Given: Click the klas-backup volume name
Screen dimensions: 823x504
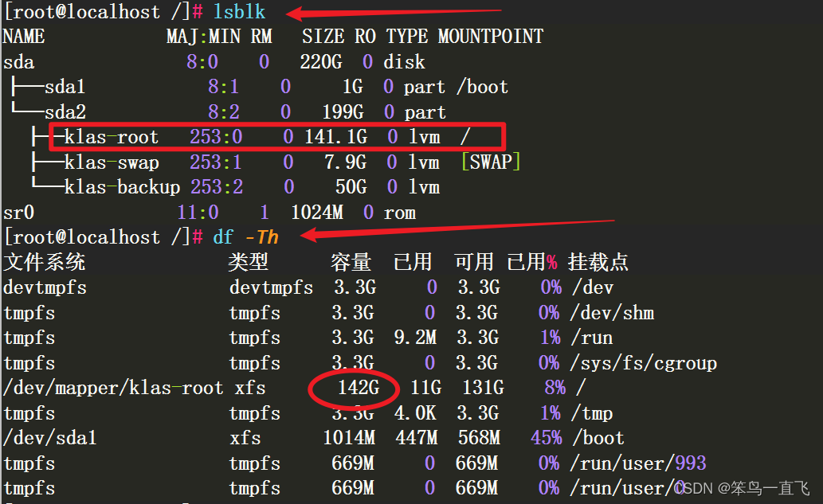Looking at the screenshot, I should [x=123, y=187].
